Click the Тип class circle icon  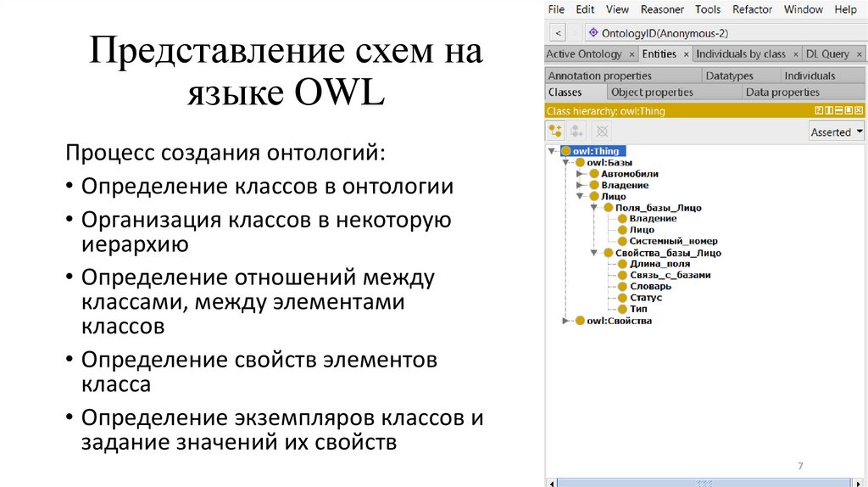pyautogui.click(x=622, y=309)
